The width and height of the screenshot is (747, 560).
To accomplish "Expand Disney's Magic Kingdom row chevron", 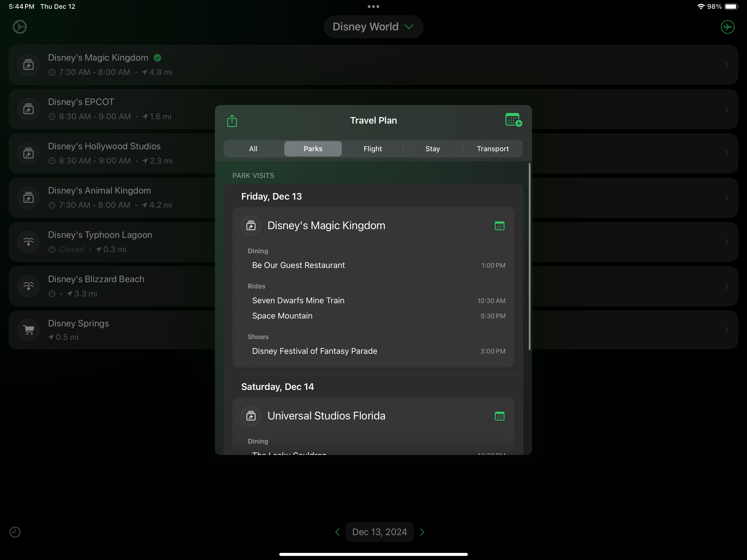I will [726, 65].
